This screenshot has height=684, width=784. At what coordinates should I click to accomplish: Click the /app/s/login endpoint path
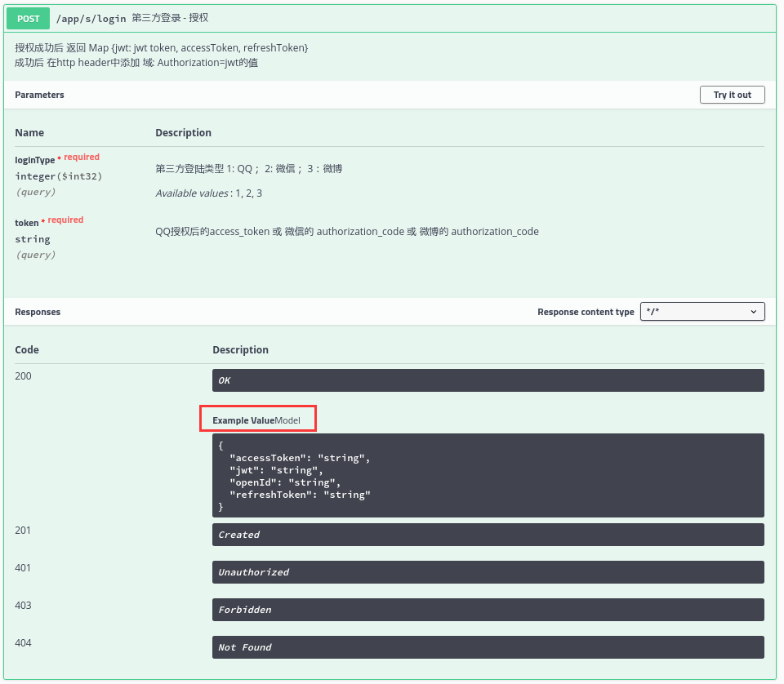coord(90,18)
